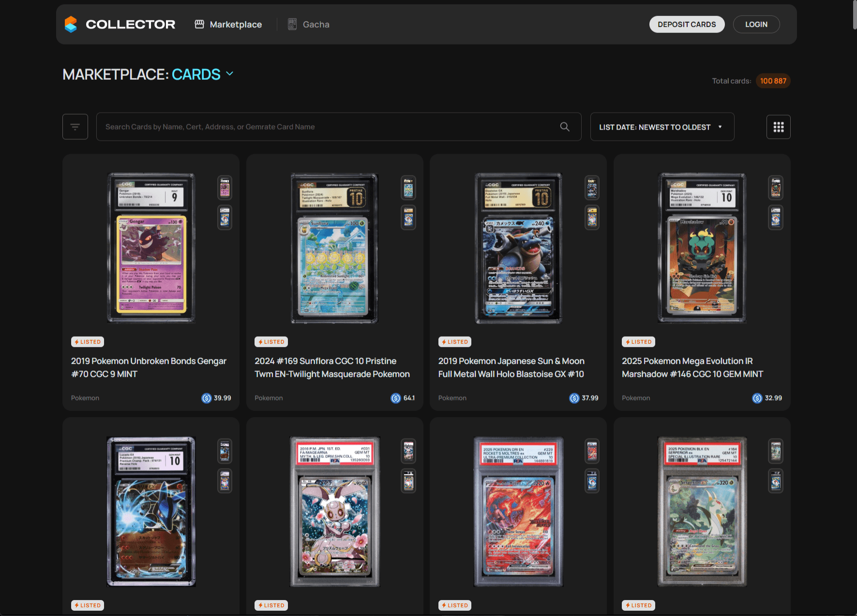Click the 32.99 price on Marshadow card

pyautogui.click(x=767, y=398)
